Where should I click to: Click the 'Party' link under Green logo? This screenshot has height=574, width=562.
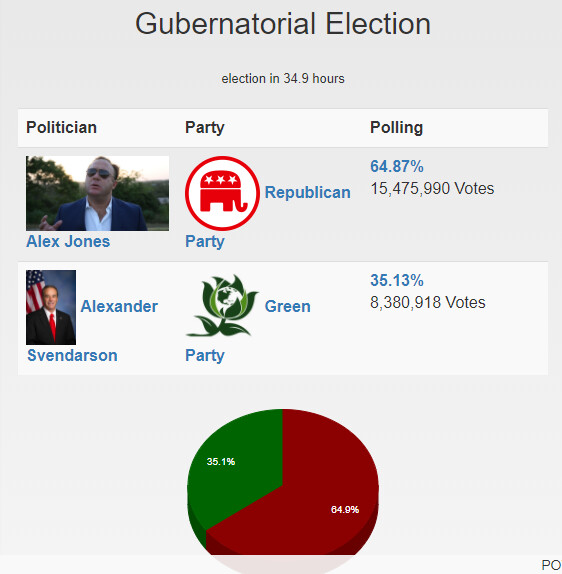click(205, 355)
